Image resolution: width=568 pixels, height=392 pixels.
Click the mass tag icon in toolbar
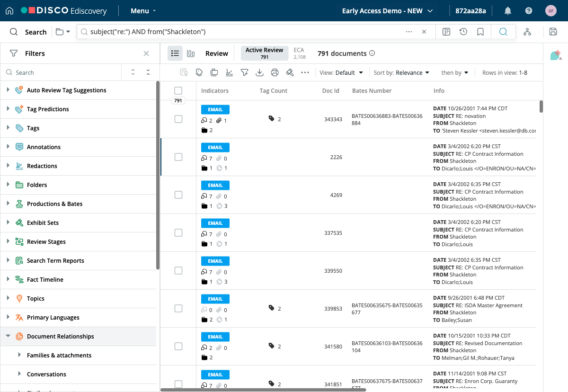pyautogui.click(x=199, y=72)
